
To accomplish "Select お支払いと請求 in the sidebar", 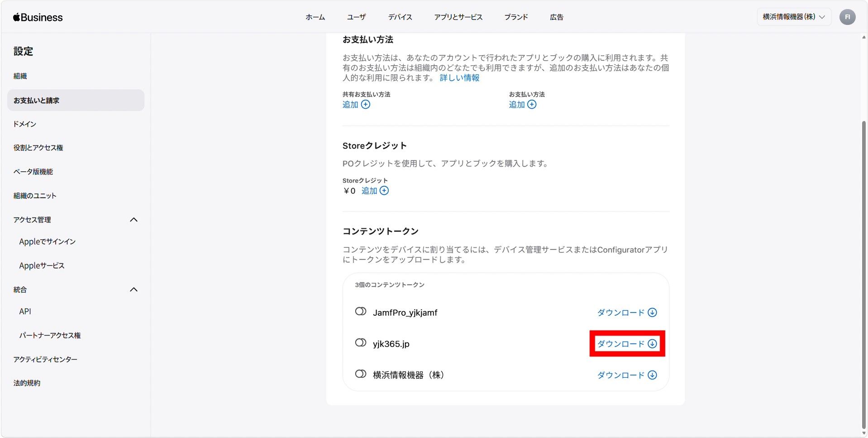I will pos(76,100).
